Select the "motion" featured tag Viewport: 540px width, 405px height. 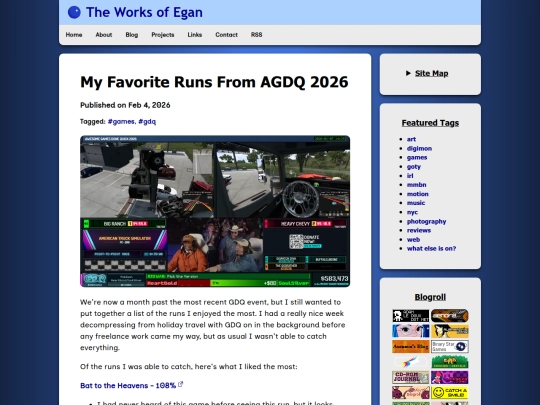point(417,194)
